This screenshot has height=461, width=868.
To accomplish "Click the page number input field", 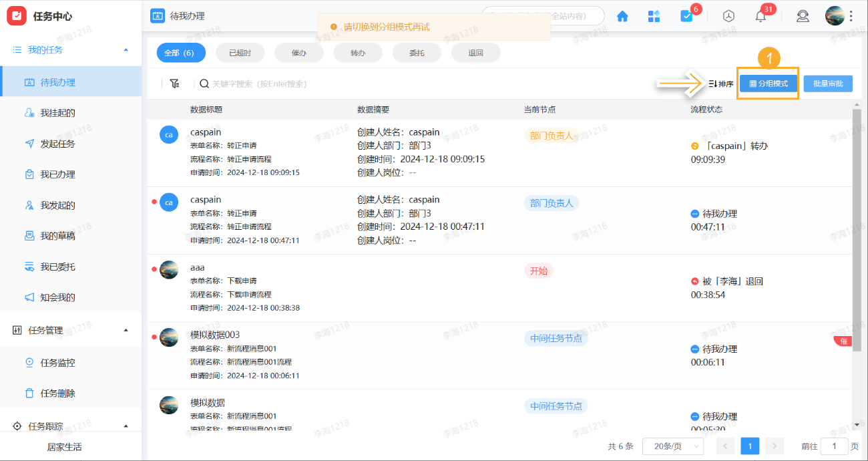I will coord(834,446).
